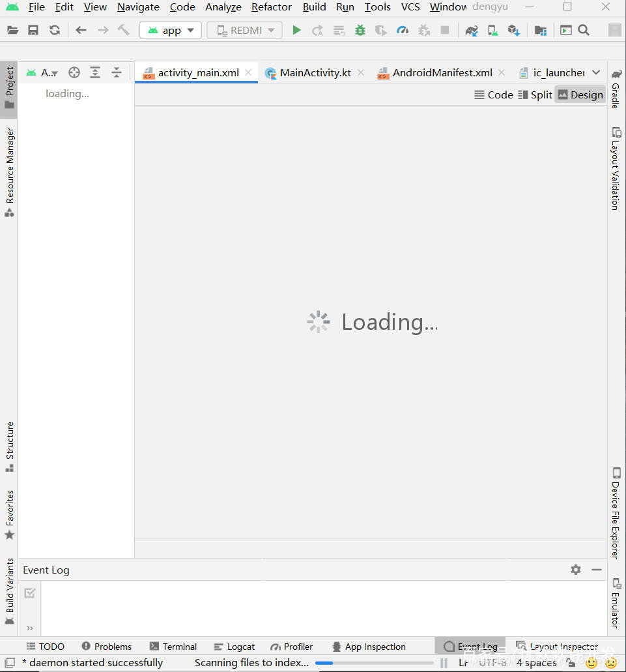This screenshot has height=672, width=626.
Task: Toggle the Gradle side panel
Action: [x=616, y=89]
